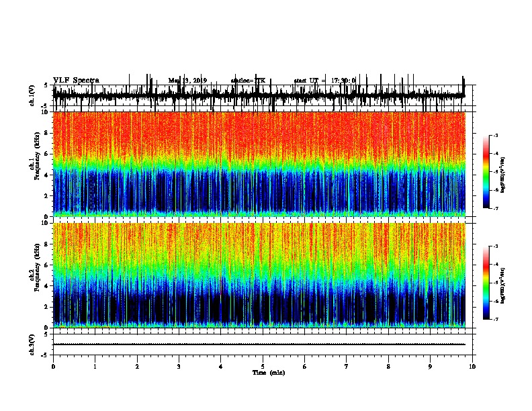
Task: Click the "8" kHz tick of ch.2
Action: point(46,244)
